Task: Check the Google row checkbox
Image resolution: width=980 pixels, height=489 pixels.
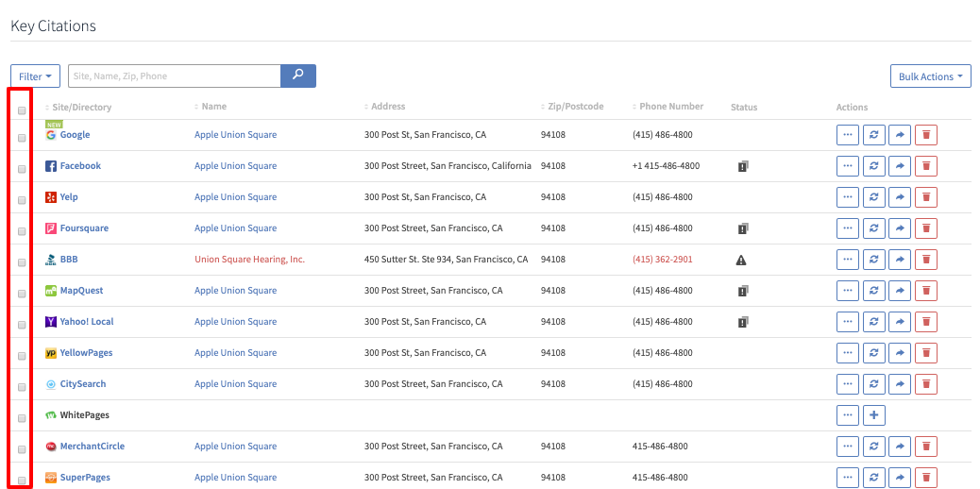Action: coord(22,138)
